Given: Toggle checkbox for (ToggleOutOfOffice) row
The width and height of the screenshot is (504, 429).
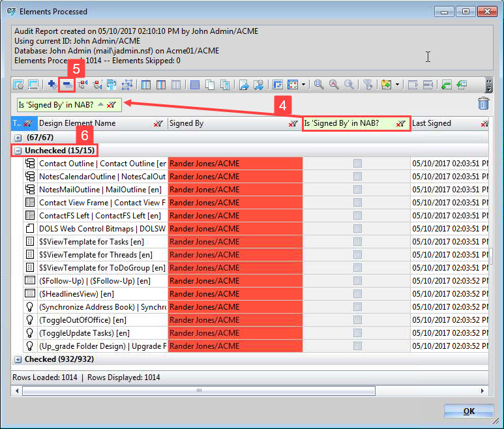Looking at the screenshot, I should click(x=357, y=319).
